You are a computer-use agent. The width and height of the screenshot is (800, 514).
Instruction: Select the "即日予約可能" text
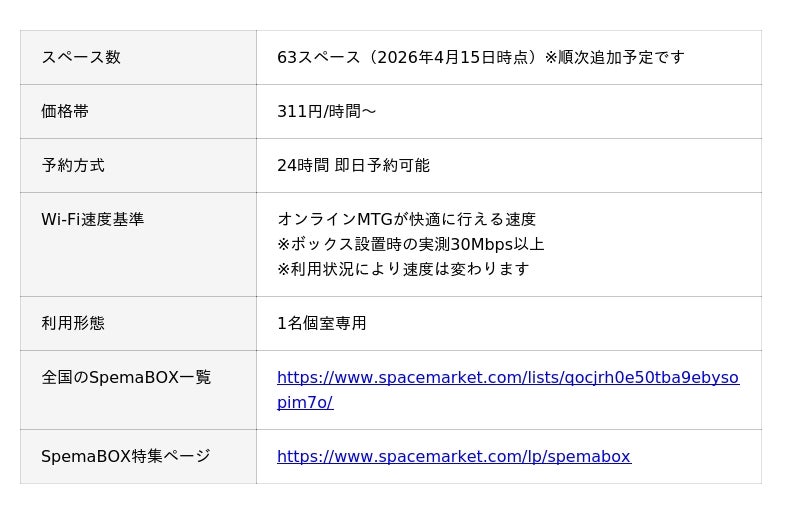click(382, 166)
